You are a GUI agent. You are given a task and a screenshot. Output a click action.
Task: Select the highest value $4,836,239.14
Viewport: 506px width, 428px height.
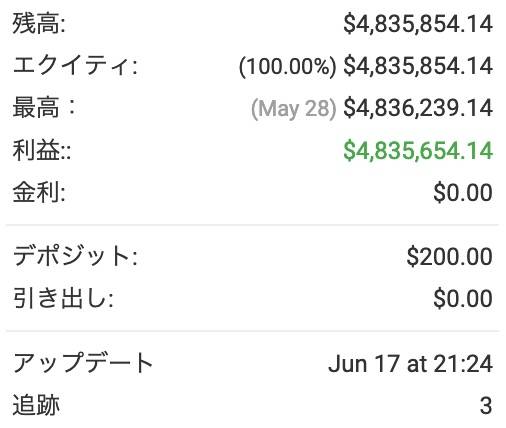tap(418, 108)
